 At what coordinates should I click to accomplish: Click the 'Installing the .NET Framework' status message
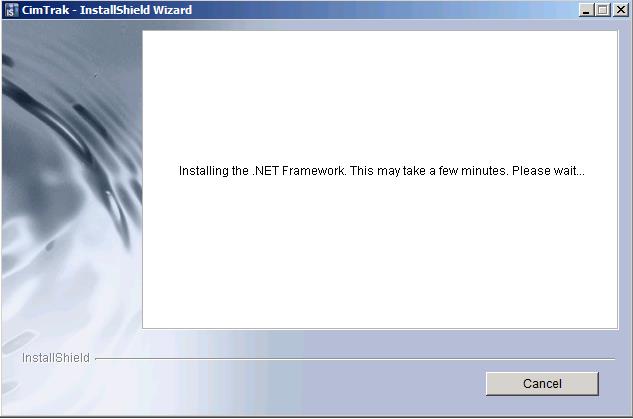(381, 171)
